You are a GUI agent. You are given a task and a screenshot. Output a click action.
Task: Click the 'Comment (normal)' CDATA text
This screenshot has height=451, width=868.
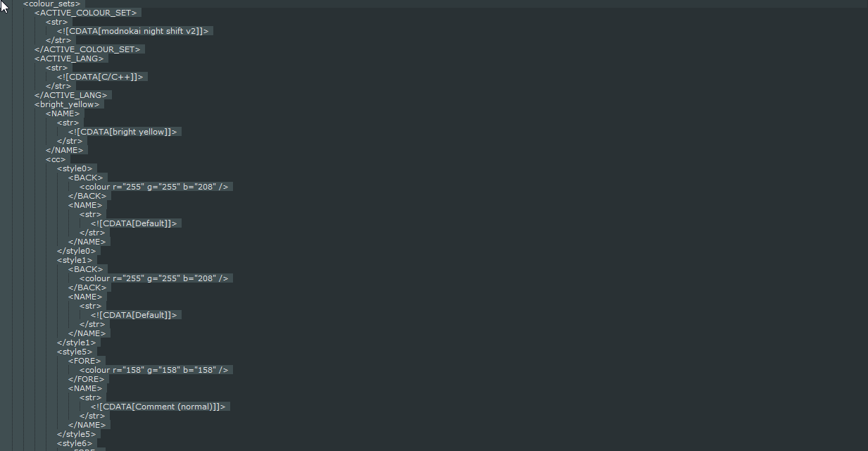point(158,407)
